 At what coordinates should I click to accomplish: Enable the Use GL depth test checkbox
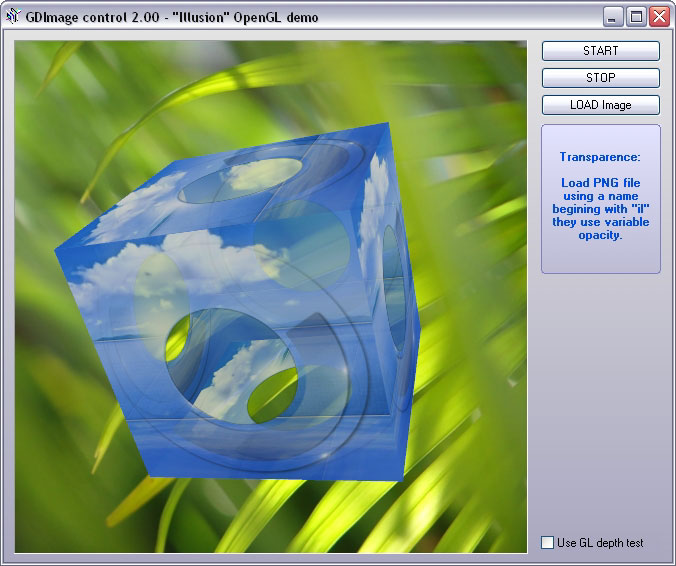click(547, 542)
